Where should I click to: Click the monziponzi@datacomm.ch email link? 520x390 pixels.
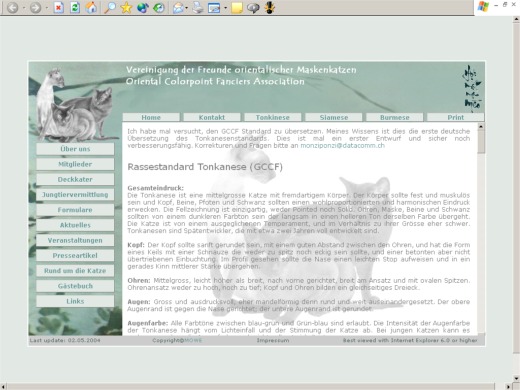point(342,146)
